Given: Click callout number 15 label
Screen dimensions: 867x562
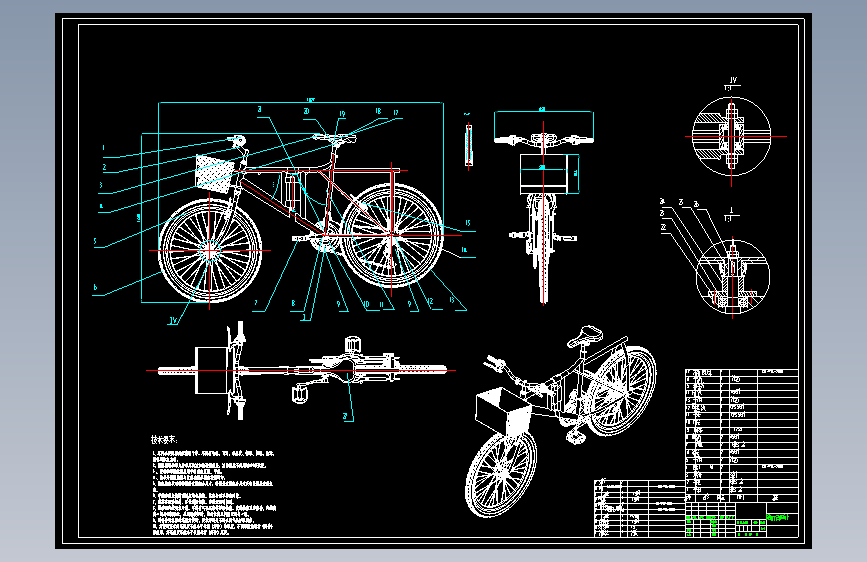Looking at the screenshot, I should (x=468, y=223).
